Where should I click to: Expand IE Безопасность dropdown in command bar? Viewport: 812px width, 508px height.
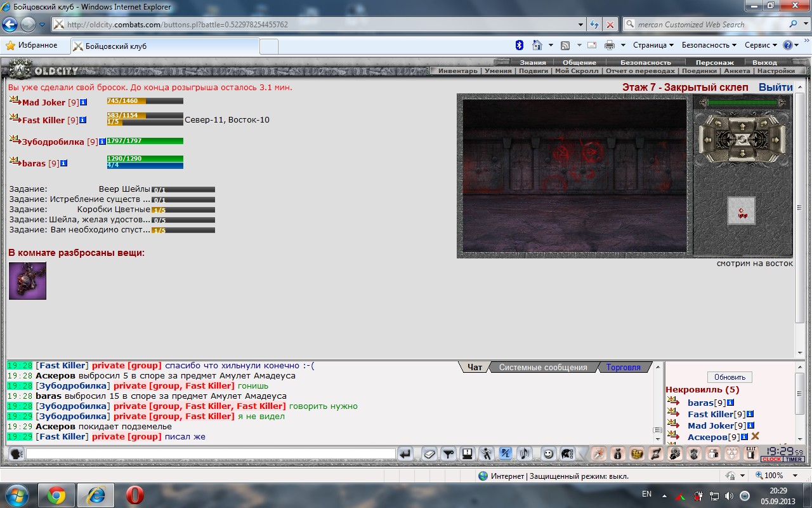[709, 45]
